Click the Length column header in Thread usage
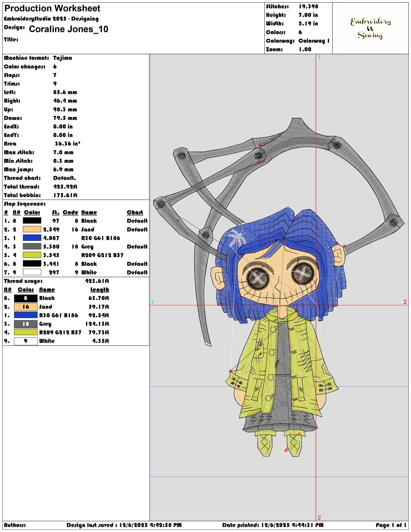 coord(100,290)
